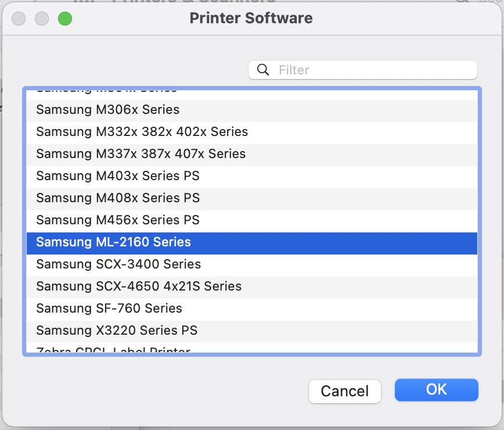The width and height of the screenshot is (504, 430).
Task: Click the highlighted Samsung ML-2160 Series row
Action: point(251,242)
